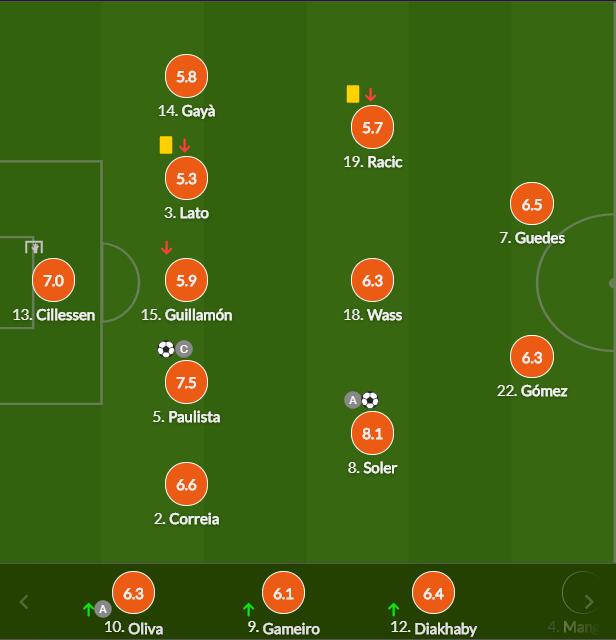Click the goal icon above Paulista
The image size is (616, 640).
point(166,349)
